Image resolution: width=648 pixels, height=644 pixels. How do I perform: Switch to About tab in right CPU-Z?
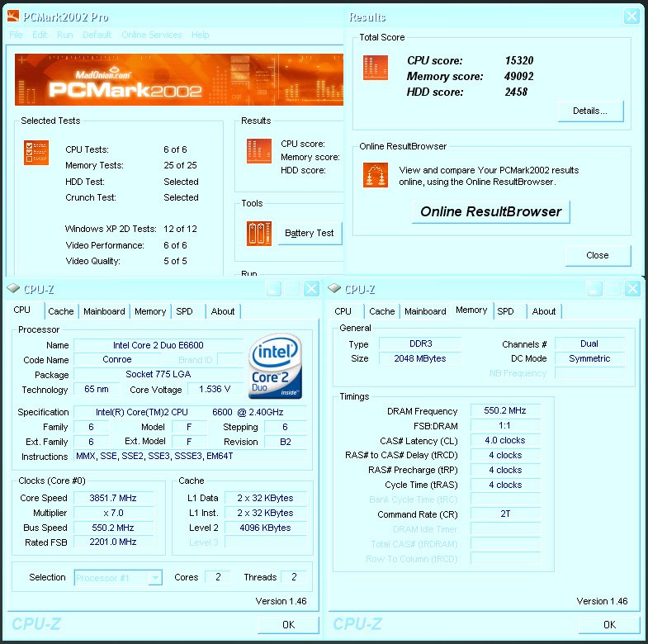point(544,311)
